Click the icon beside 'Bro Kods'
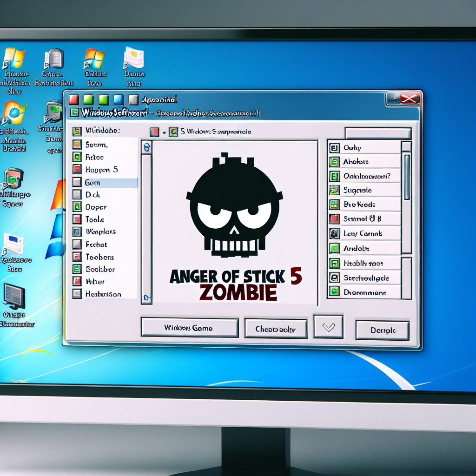Image resolution: width=476 pixels, height=476 pixels. click(334, 205)
